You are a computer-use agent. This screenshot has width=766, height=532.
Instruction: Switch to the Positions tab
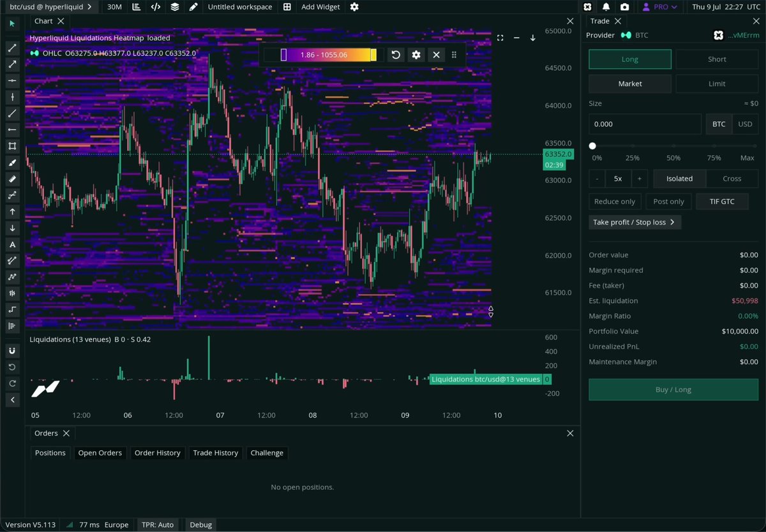click(x=50, y=453)
